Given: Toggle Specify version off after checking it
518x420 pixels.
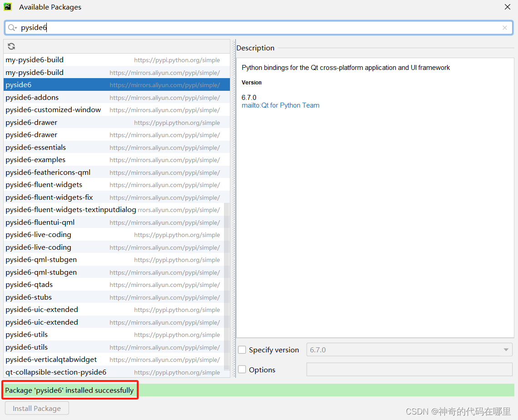Looking at the screenshot, I should coord(242,350).
